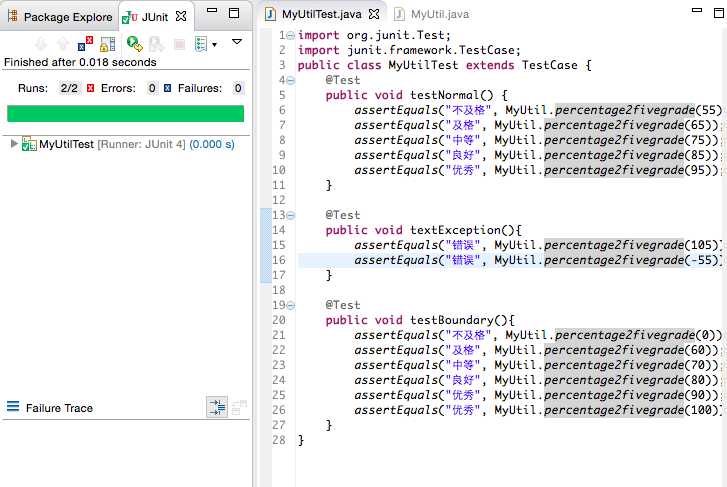
Task: Open JUnit view menu triangle
Action: pyautogui.click(x=237, y=42)
